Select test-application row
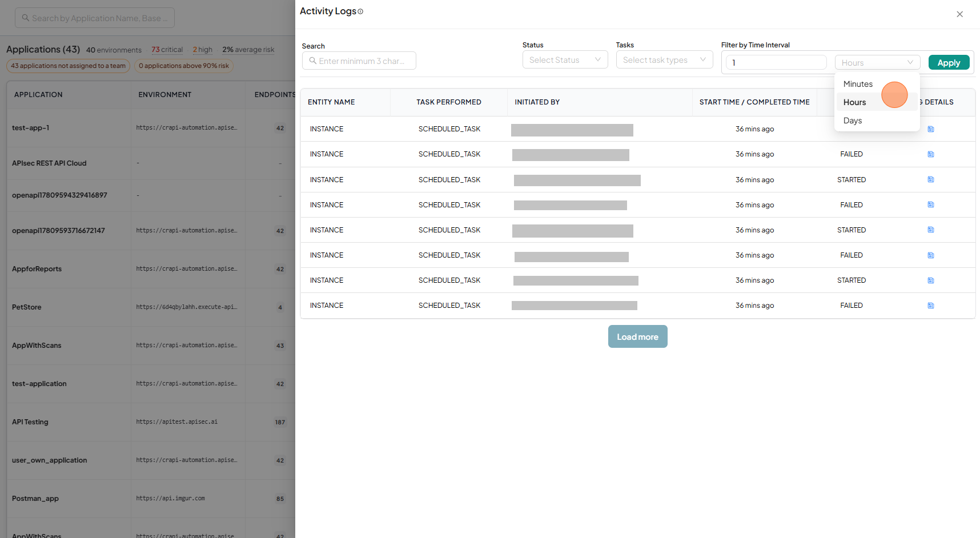The height and width of the screenshot is (538, 980). pos(151,384)
